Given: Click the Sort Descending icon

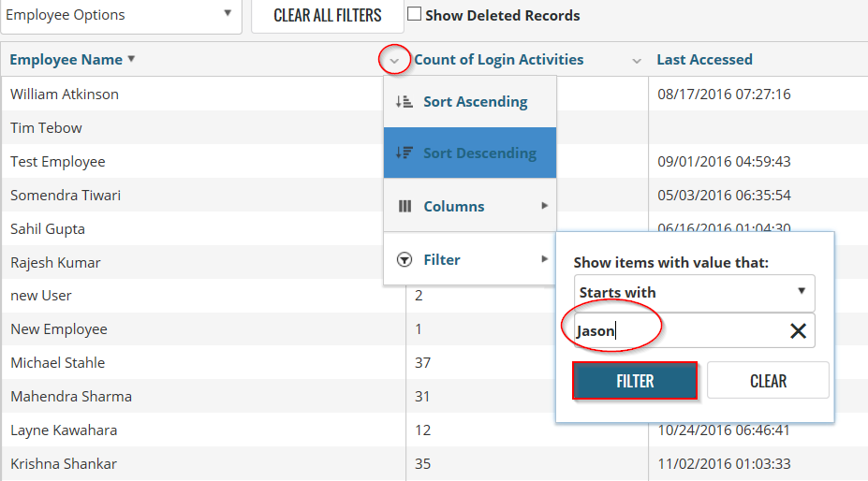Looking at the screenshot, I should [405, 153].
